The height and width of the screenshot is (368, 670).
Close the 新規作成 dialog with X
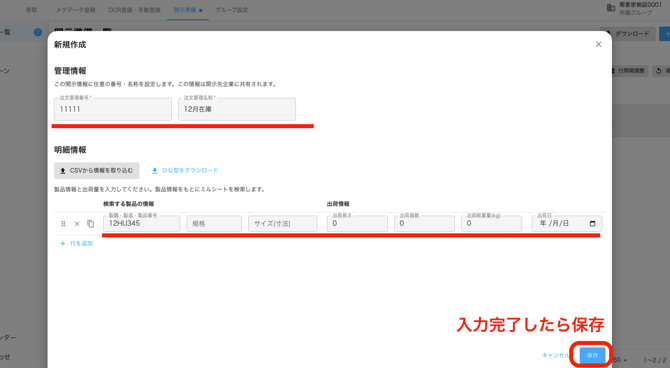(x=598, y=44)
